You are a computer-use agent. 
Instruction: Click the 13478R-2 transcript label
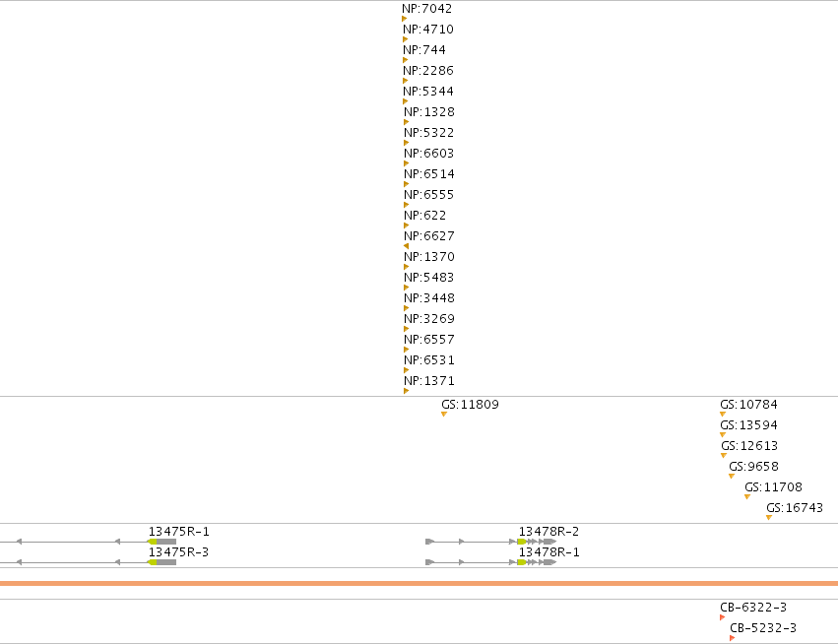(548, 532)
